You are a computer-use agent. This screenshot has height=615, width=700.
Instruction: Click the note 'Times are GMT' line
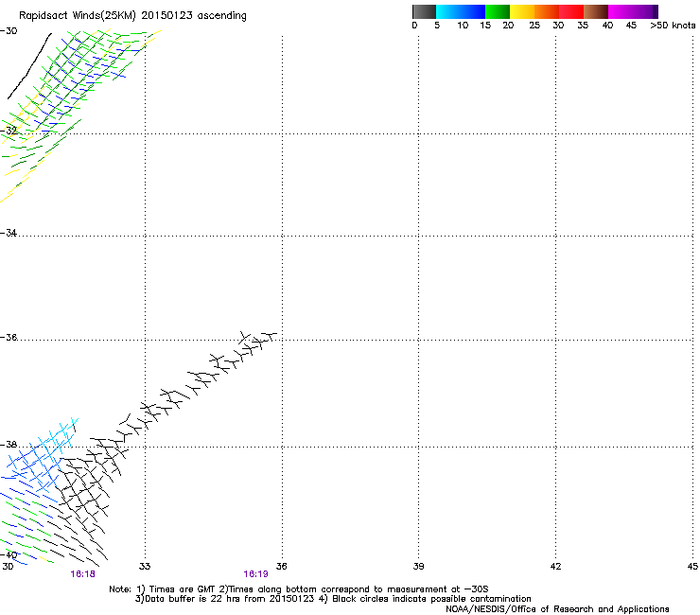coord(299,589)
